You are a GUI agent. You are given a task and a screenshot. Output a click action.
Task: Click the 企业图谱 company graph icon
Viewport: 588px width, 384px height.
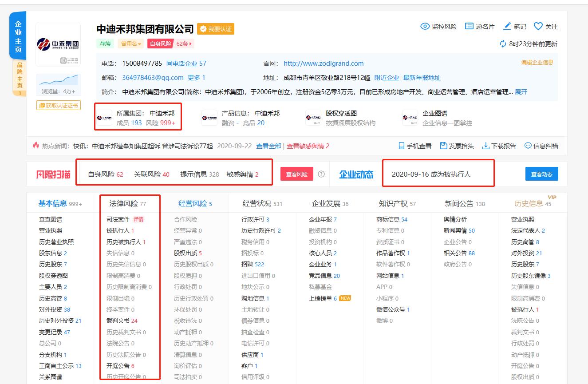coord(410,116)
